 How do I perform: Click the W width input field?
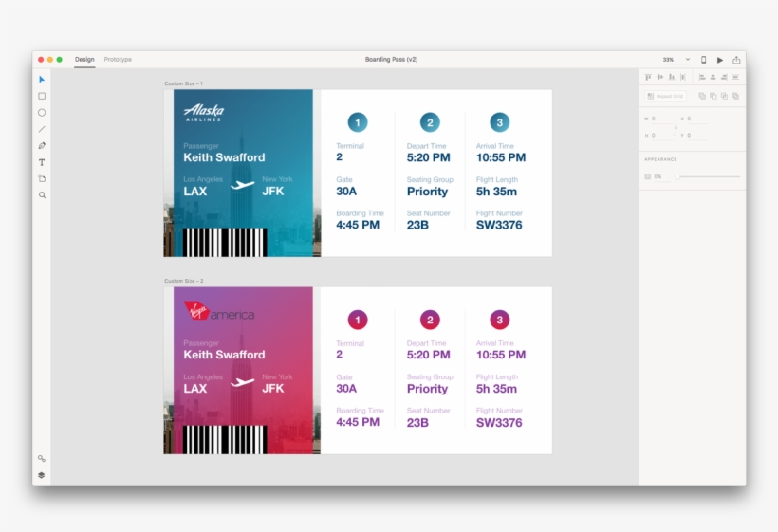(659, 119)
